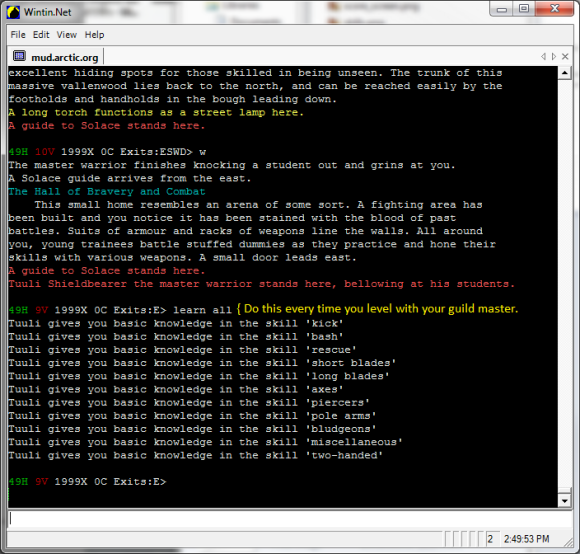Open the Help menu
Image resolution: width=580 pixels, height=554 pixels.
point(94,35)
